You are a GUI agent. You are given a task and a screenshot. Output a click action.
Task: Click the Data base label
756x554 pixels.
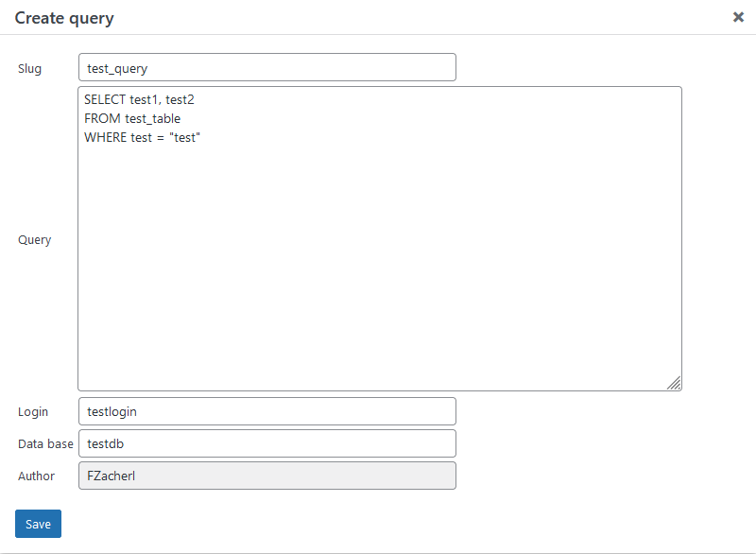click(x=45, y=443)
